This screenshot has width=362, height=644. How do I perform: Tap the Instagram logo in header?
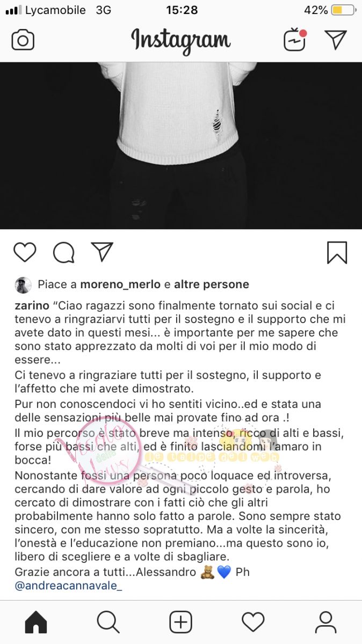point(181,41)
